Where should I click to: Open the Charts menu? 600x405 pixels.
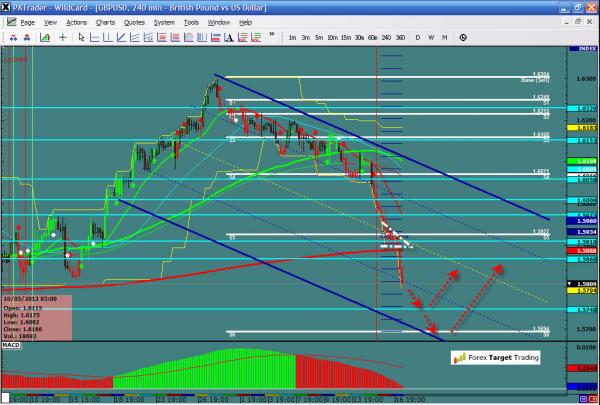[x=105, y=23]
